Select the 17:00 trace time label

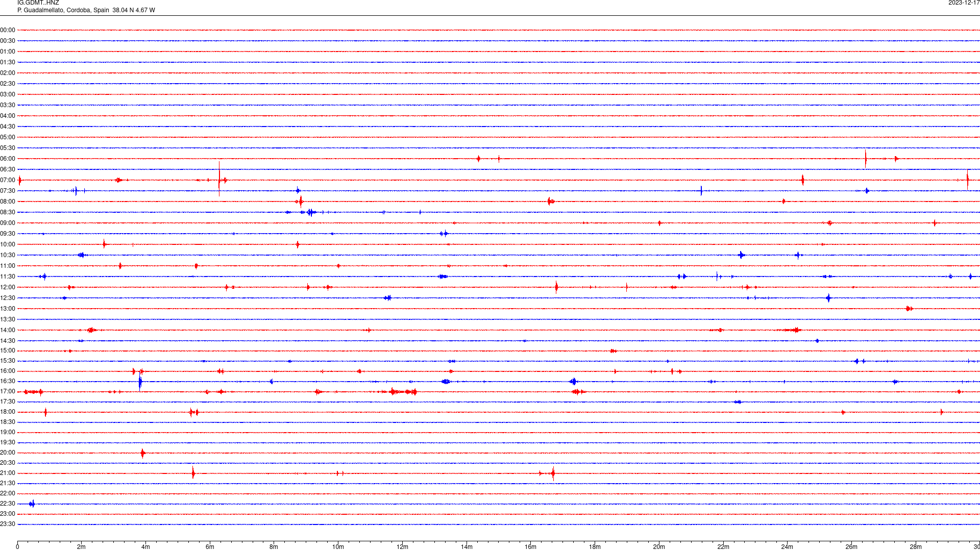[x=8, y=391]
